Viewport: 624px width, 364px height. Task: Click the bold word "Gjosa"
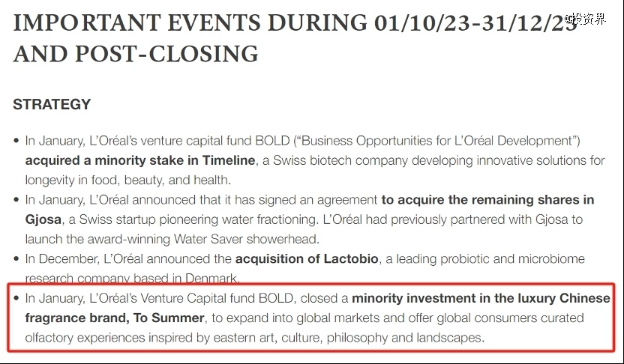[43, 219]
